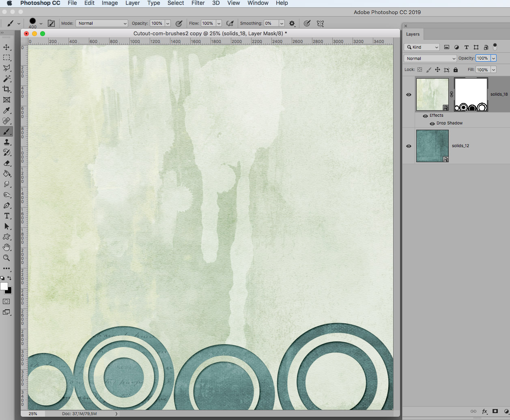Toggle visibility of layer Effects
Viewport: 510px width, 420px height.
pyautogui.click(x=425, y=116)
